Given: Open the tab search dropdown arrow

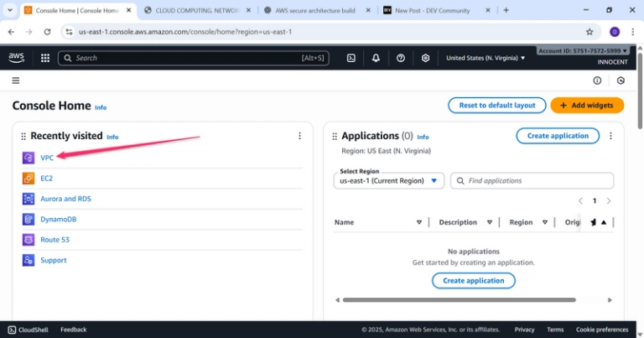Looking at the screenshot, I should point(10,10).
